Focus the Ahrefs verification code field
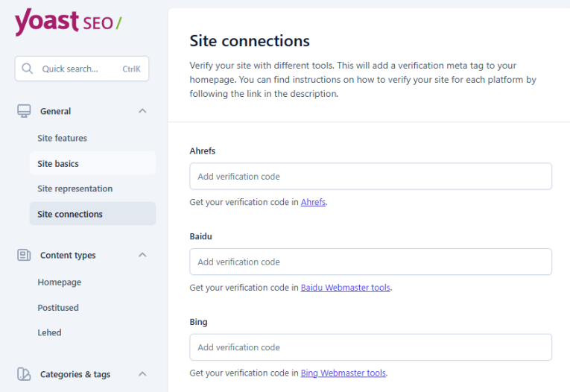Viewport: 570px width, 392px height. click(x=370, y=177)
